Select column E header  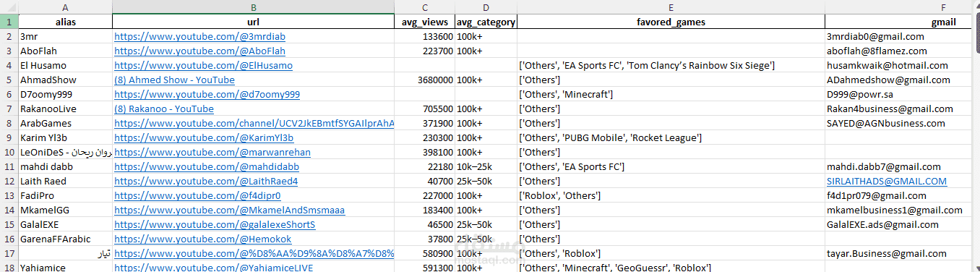click(671, 7)
